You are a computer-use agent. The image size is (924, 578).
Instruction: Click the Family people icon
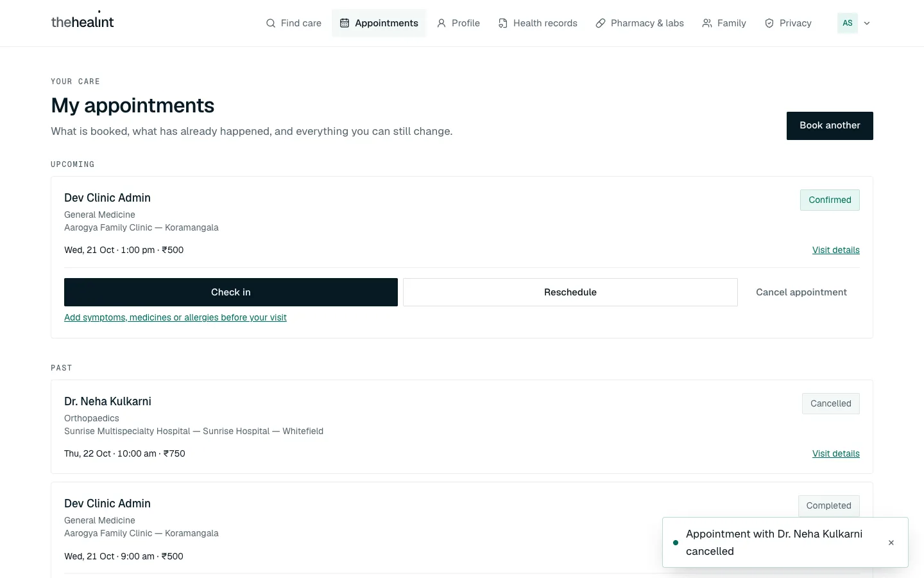(707, 23)
